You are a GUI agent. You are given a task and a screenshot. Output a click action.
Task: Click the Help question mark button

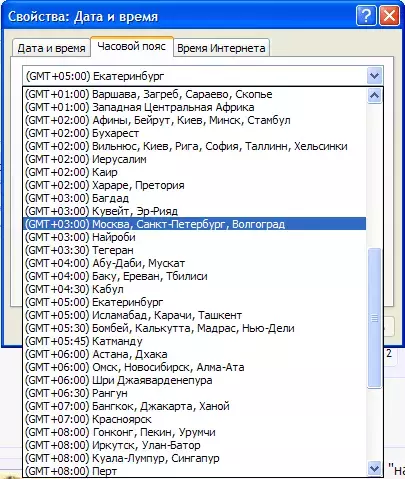366,15
